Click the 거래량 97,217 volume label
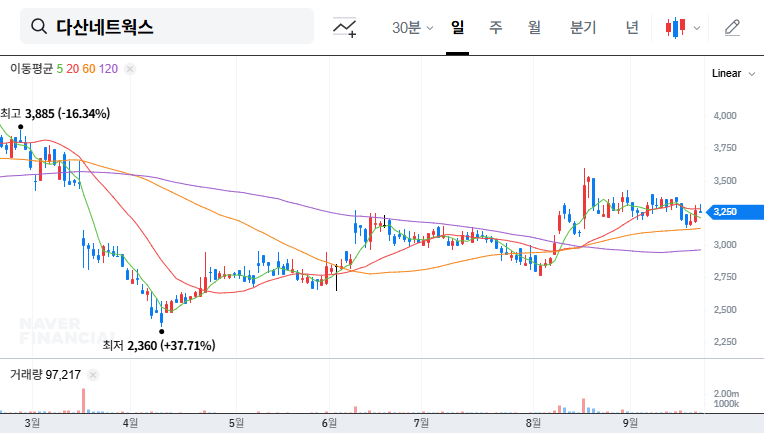Image resolution: width=764 pixels, height=433 pixels. click(x=45, y=375)
